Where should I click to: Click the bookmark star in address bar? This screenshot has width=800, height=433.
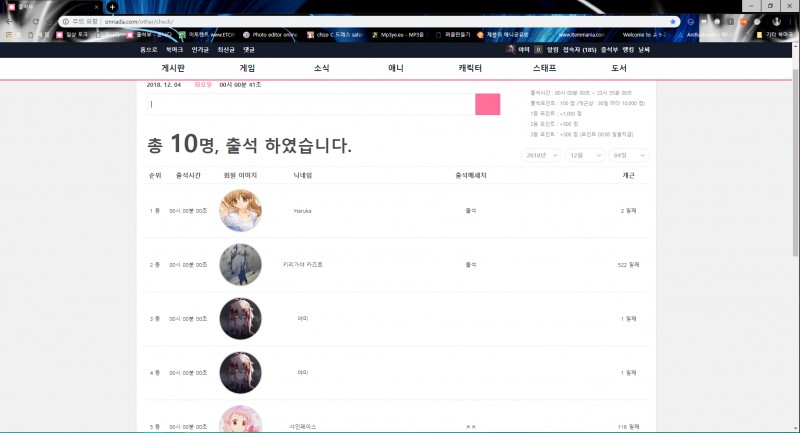pos(673,21)
